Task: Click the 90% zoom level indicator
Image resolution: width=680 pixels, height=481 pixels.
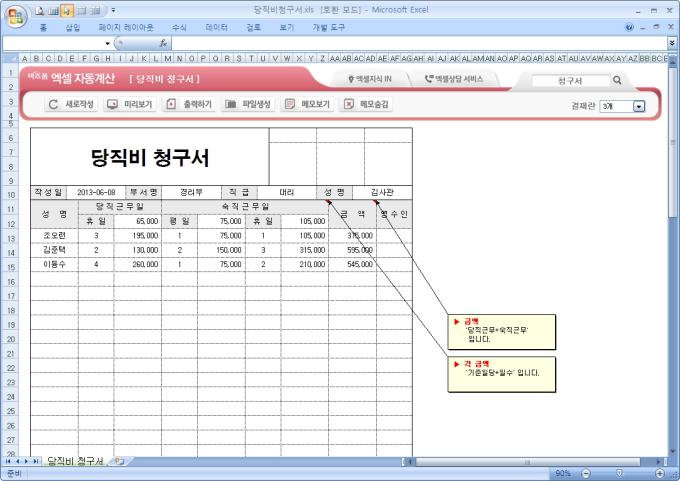Action: click(563, 473)
